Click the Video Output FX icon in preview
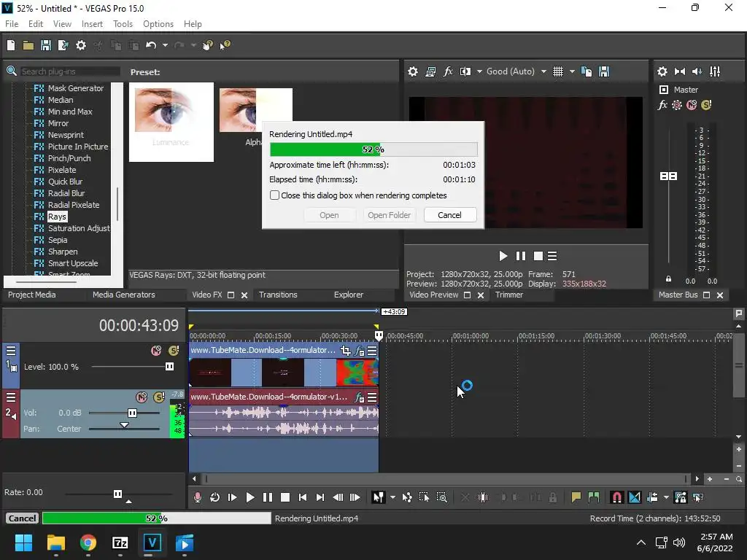This screenshot has width=747, height=560. point(448,71)
